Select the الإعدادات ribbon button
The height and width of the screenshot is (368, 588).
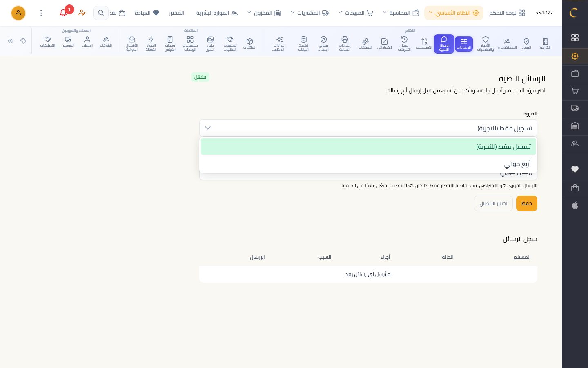[464, 44]
